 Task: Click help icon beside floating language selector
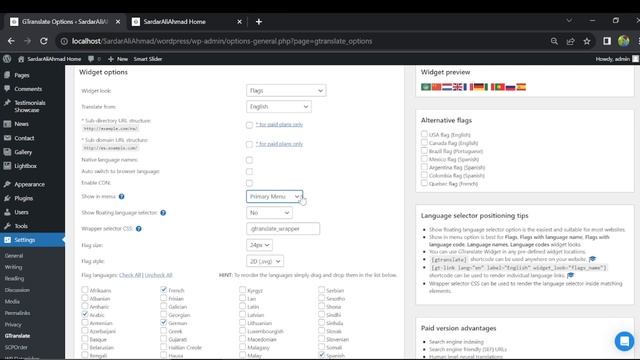(163, 213)
